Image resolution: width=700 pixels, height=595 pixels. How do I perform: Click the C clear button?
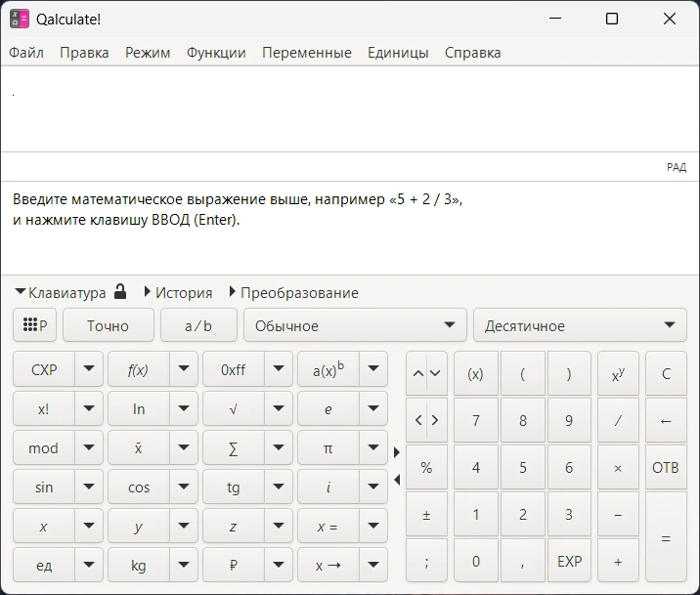pos(666,374)
